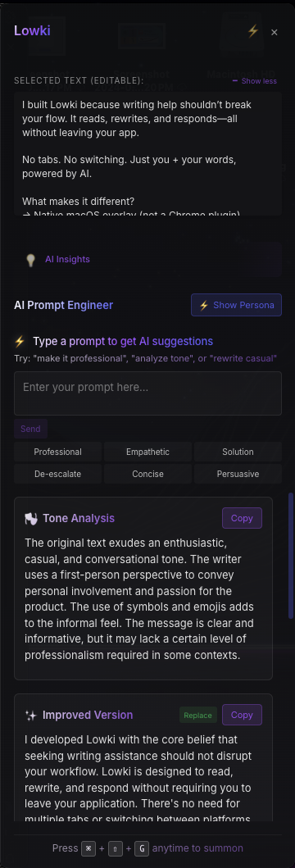
Task: Click the Improved Version sparkle icon
Action: (31, 716)
